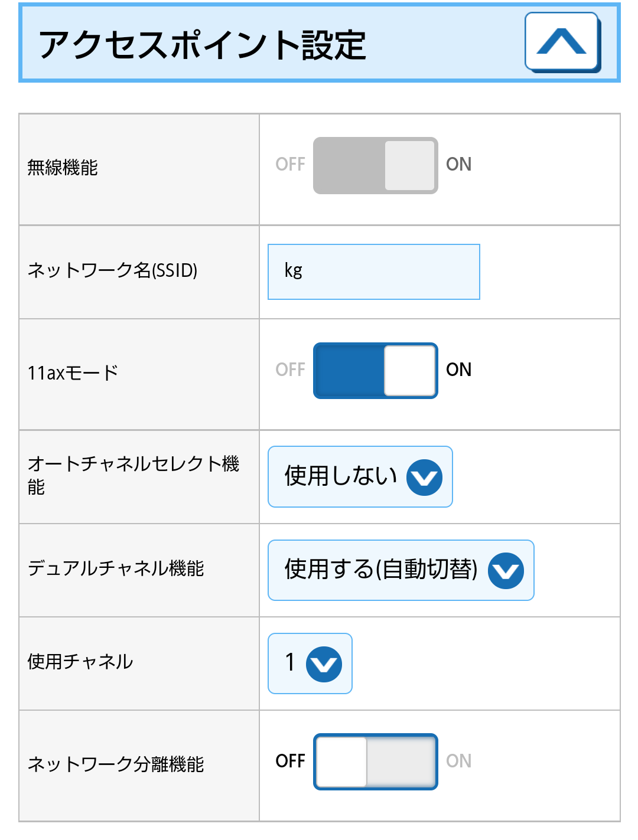Click the ON label for ネットワーク分離機能
Viewport: 638px width, 840px height.
click(458, 761)
